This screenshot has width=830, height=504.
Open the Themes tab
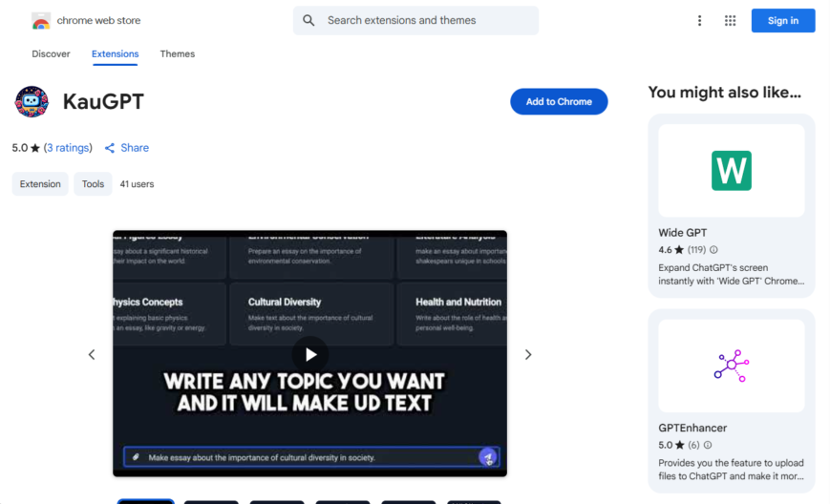178,54
